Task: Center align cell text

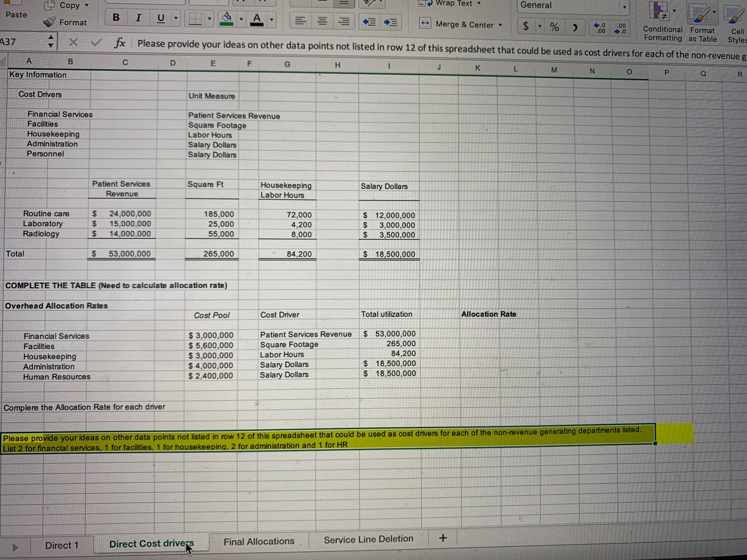Action: click(x=322, y=21)
